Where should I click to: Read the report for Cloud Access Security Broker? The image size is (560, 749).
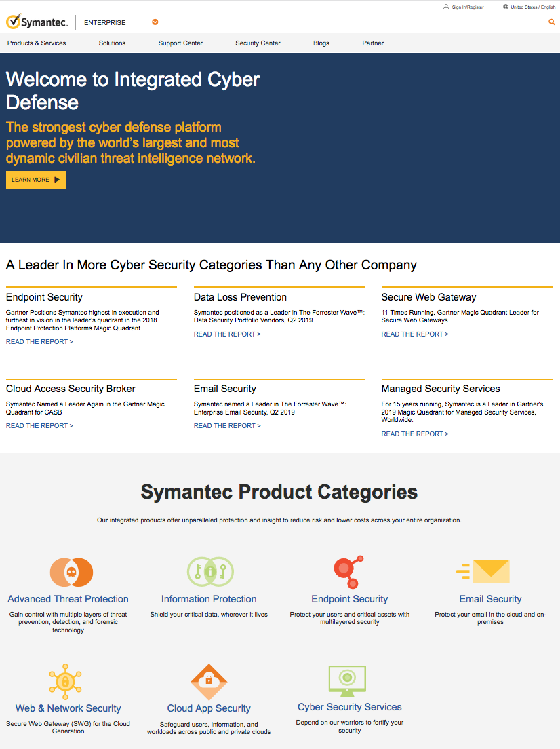coord(39,425)
